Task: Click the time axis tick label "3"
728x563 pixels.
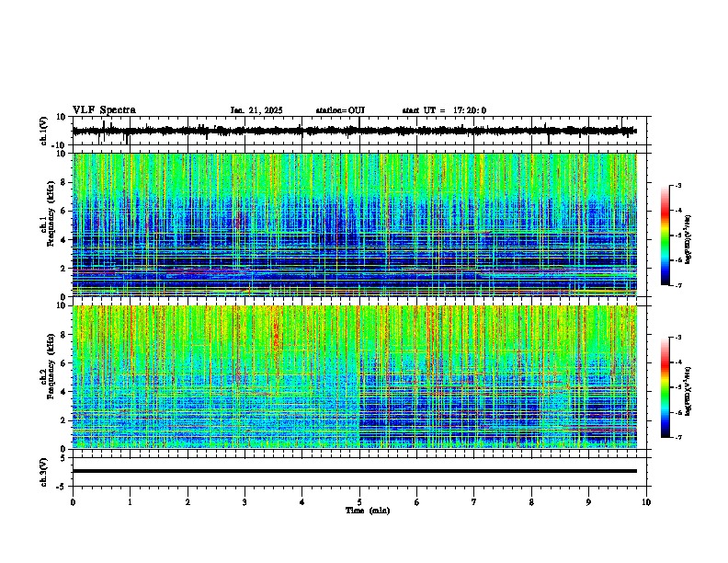Action: pyautogui.click(x=245, y=502)
